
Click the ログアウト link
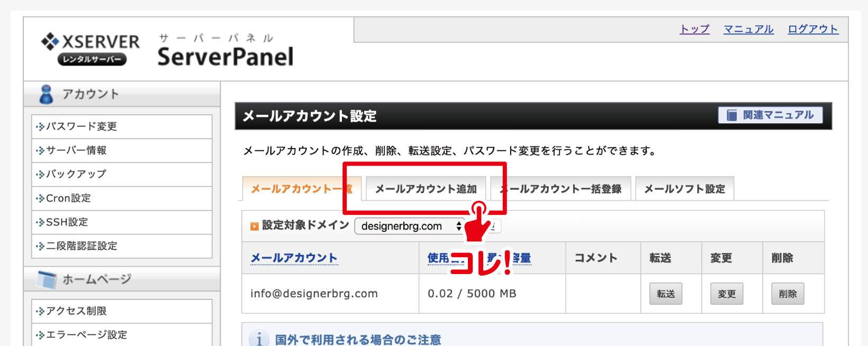[812, 29]
